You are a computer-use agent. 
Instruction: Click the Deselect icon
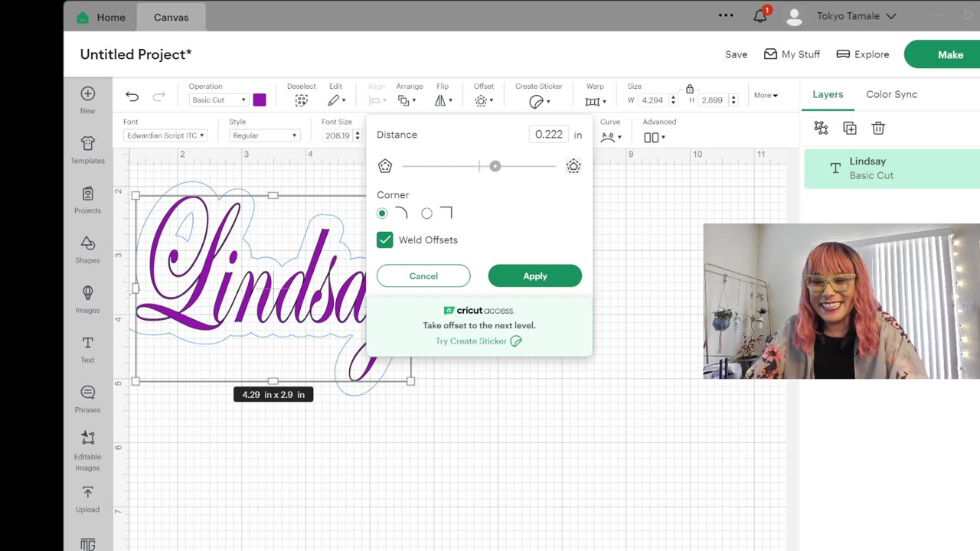pyautogui.click(x=302, y=100)
